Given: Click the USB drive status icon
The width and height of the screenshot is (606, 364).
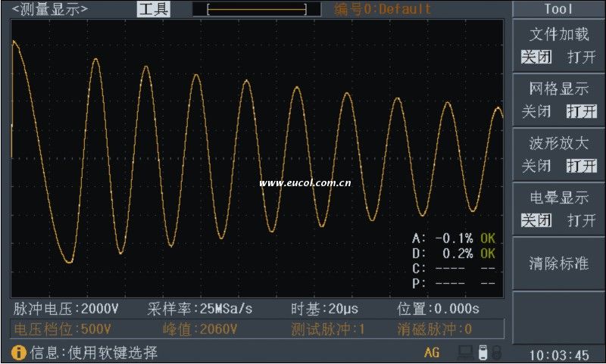Looking at the screenshot, I should tap(483, 353).
